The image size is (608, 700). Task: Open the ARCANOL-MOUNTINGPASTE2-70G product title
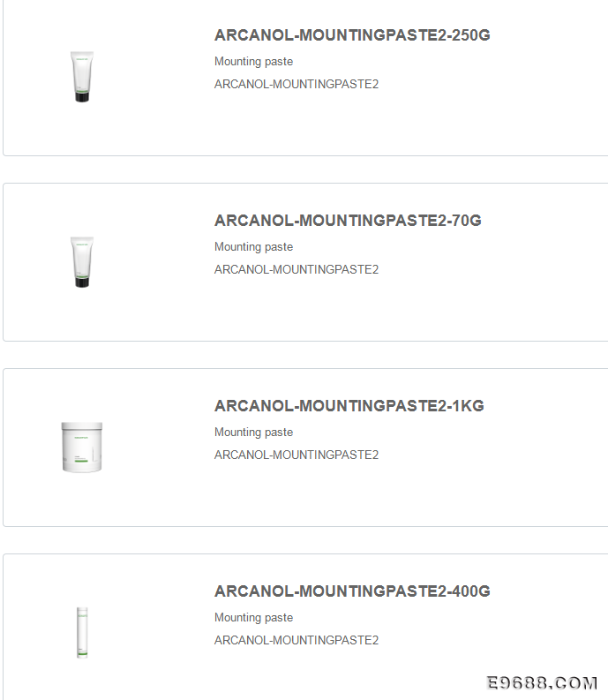pyautogui.click(x=348, y=220)
